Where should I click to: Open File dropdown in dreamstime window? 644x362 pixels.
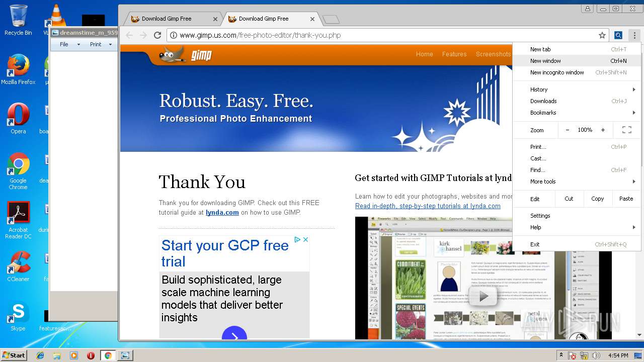(69, 44)
